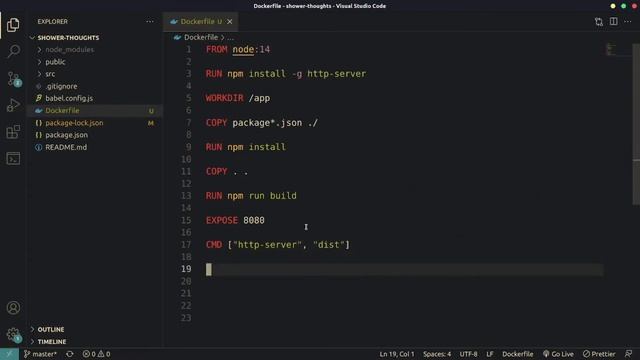Open the Source Control view icon

(x=13, y=78)
